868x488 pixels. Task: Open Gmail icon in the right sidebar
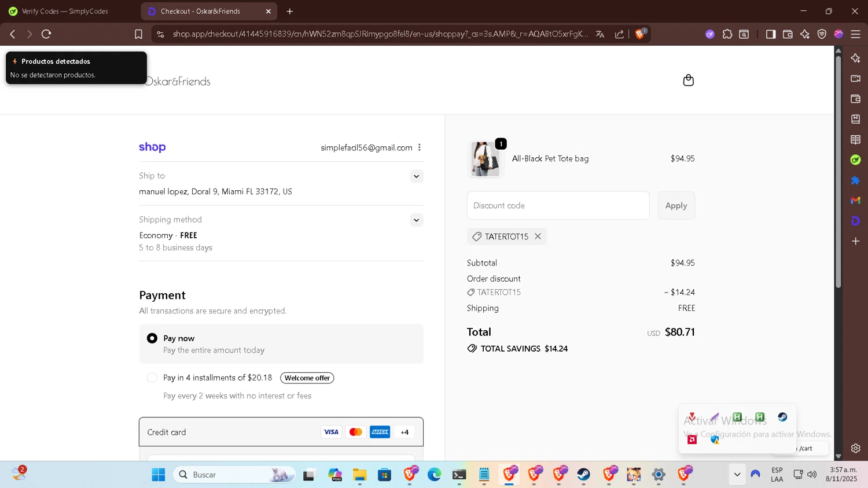tap(855, 200)
